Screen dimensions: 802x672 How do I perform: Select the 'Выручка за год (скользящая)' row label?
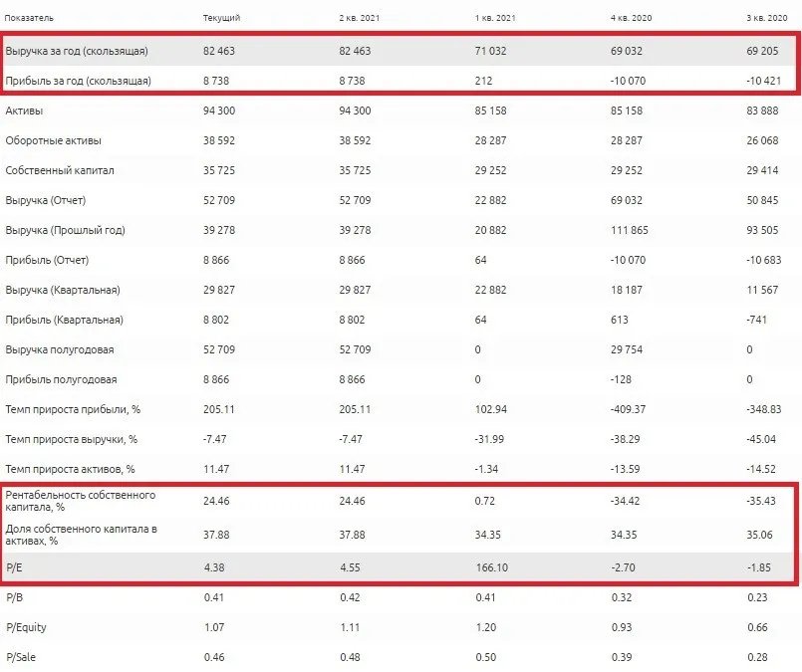tap(77, 51)
